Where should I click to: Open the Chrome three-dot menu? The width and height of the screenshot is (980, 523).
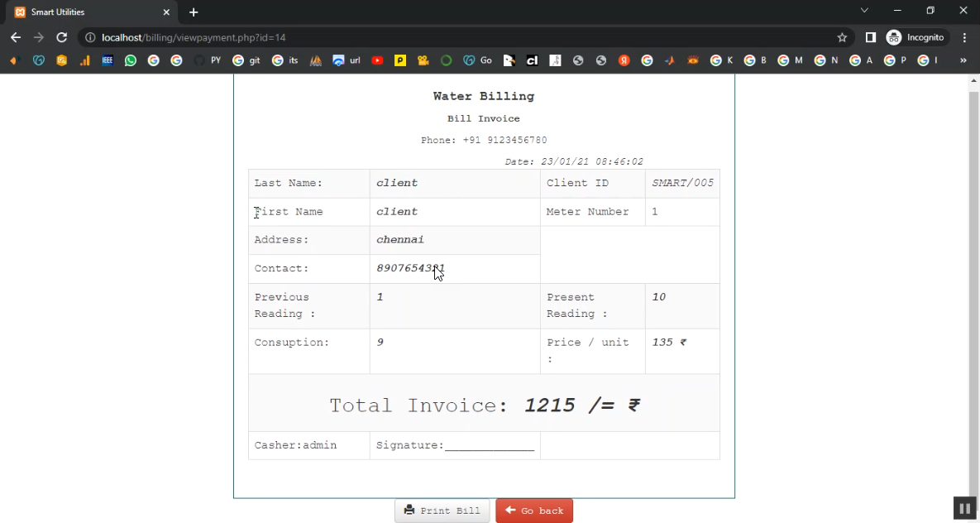pyautogui.click(x=964, y=37)
